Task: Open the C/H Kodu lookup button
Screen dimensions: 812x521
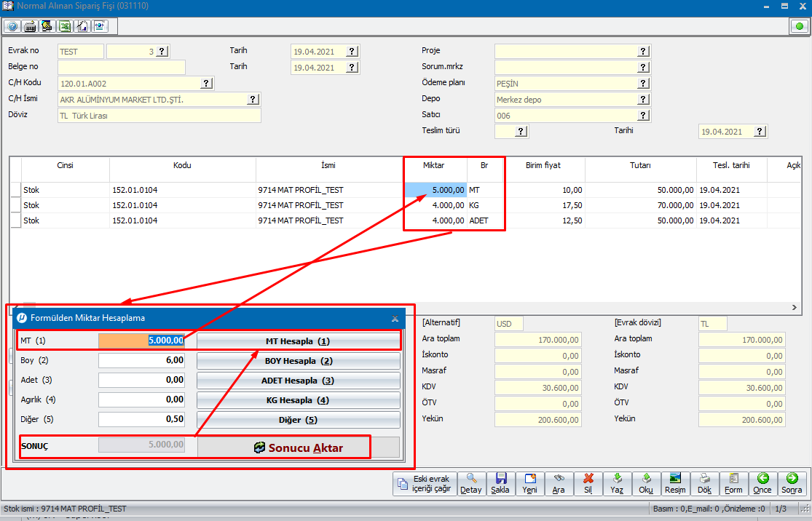Action: [206, 83]
